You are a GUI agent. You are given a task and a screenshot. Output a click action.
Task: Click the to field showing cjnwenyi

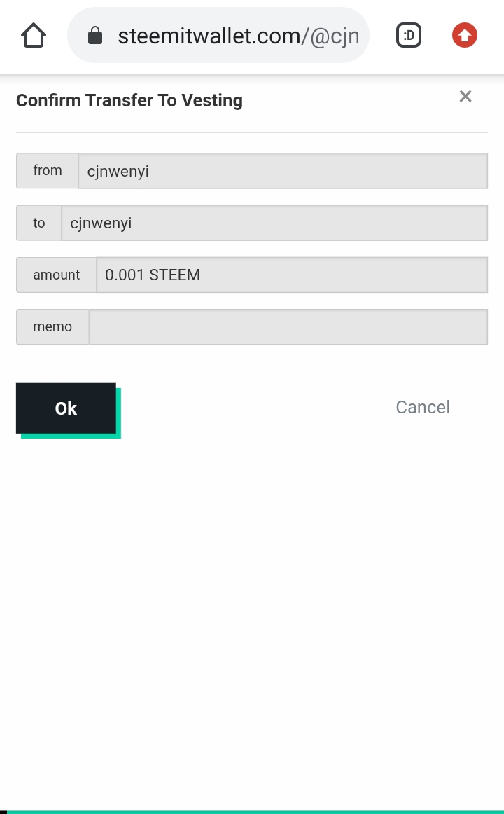274,223
